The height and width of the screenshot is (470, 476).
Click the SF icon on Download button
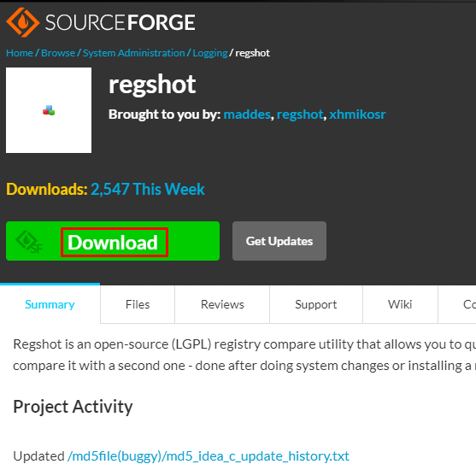click(29, 242)
